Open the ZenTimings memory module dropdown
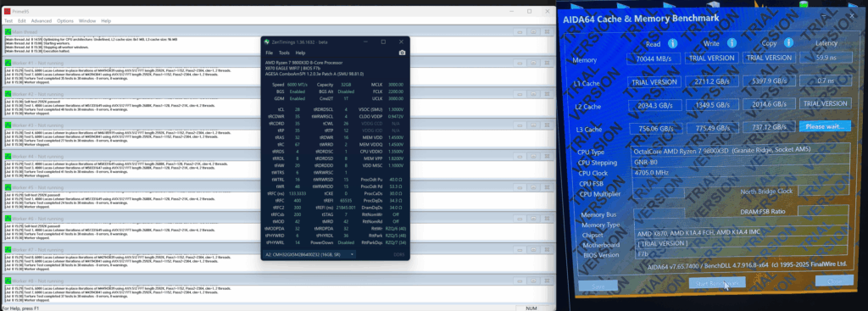Viewport: 868px width, 311px height. point(310,254)
